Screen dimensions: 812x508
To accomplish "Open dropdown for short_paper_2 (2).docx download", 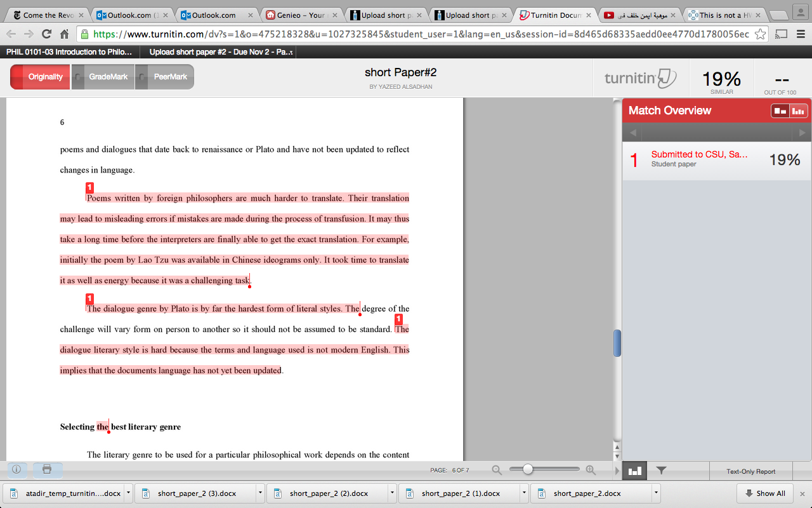I will coord(392,493).
